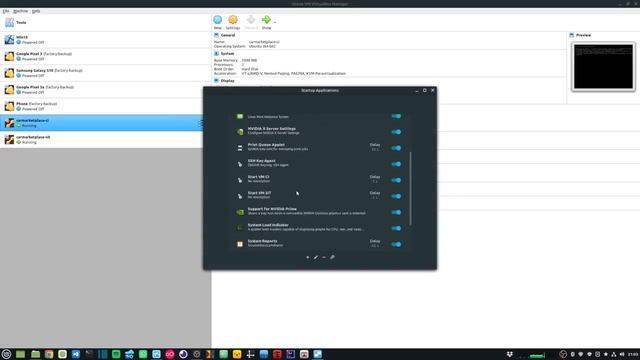Screen dimensions: 640x360
Task: Open the Linux Mint start menu
Action: (6, 354)
